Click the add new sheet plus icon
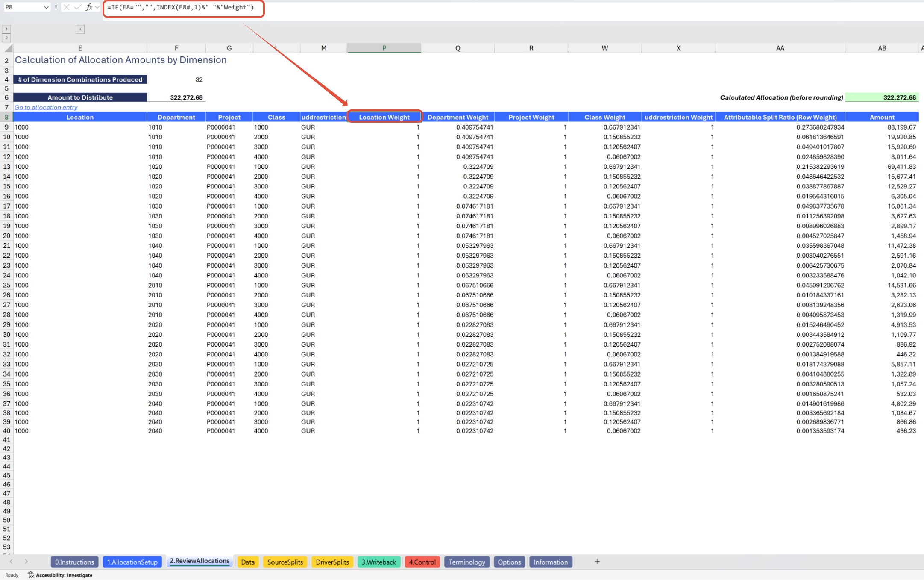924x580 pixels. (597, 562)
